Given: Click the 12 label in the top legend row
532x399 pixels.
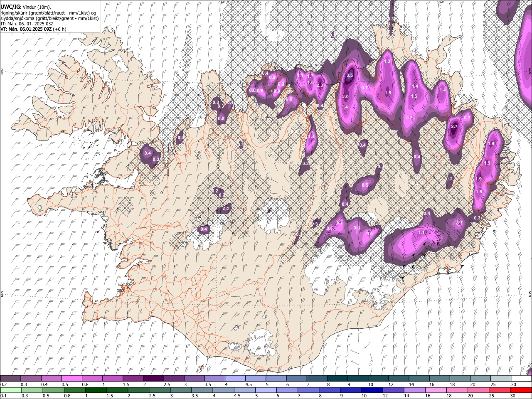Looking at the screenshot, I should coord(391,384).
